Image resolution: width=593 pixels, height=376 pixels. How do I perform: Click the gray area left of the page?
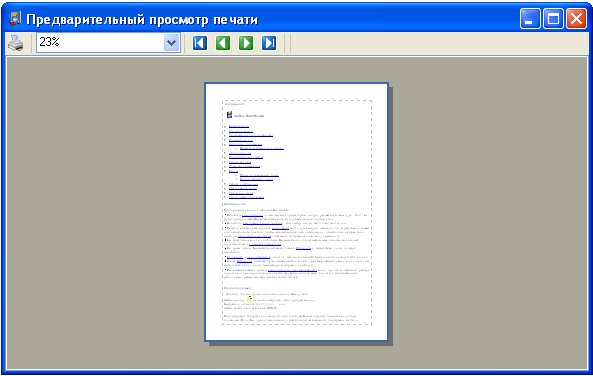point(106,212)
